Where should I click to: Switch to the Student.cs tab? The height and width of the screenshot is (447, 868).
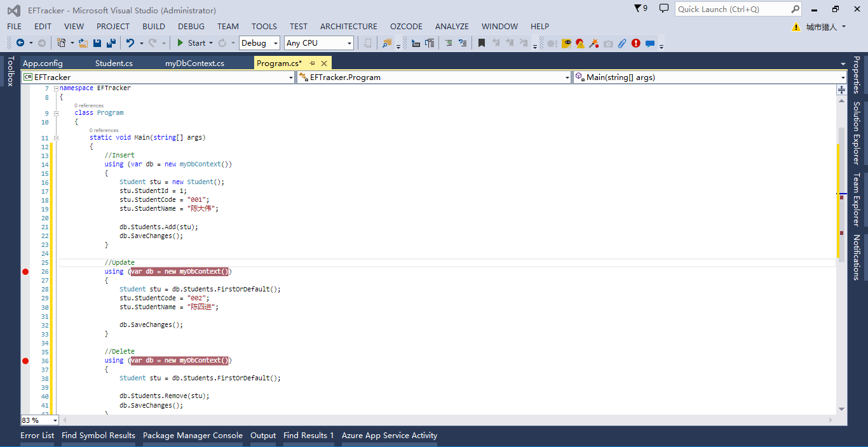click(114, 63)
